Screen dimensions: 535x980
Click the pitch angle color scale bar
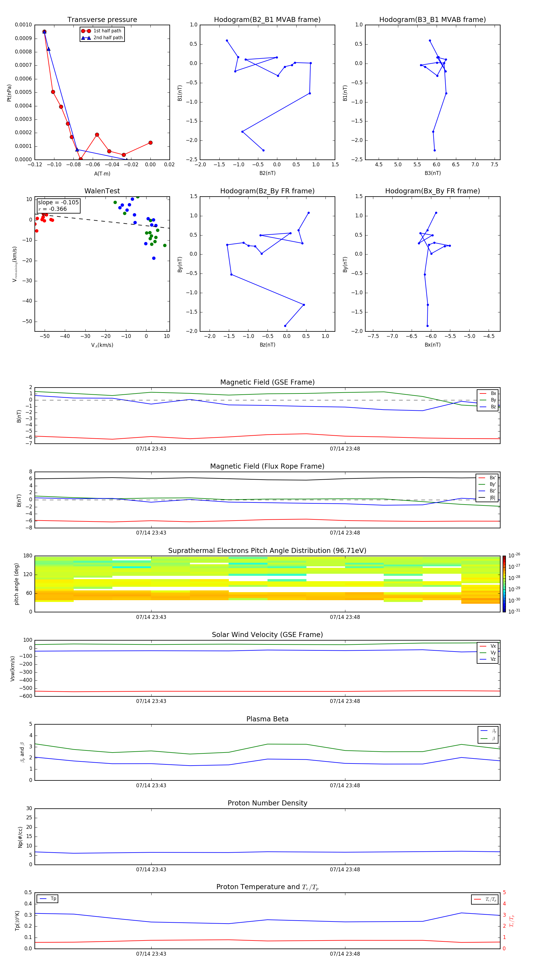click(504, 584)
